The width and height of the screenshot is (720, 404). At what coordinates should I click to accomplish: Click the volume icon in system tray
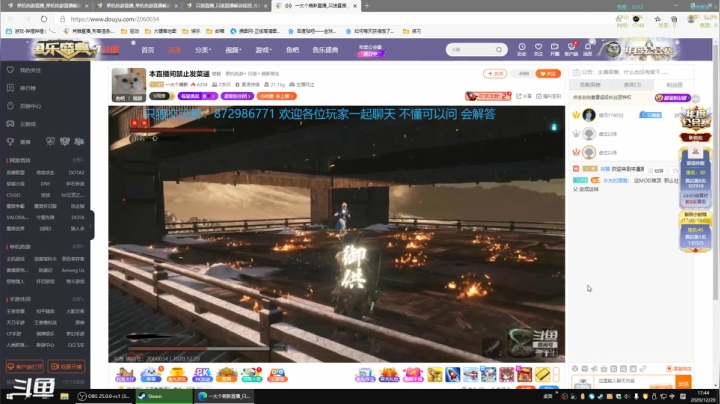click(x=627, y=396)
